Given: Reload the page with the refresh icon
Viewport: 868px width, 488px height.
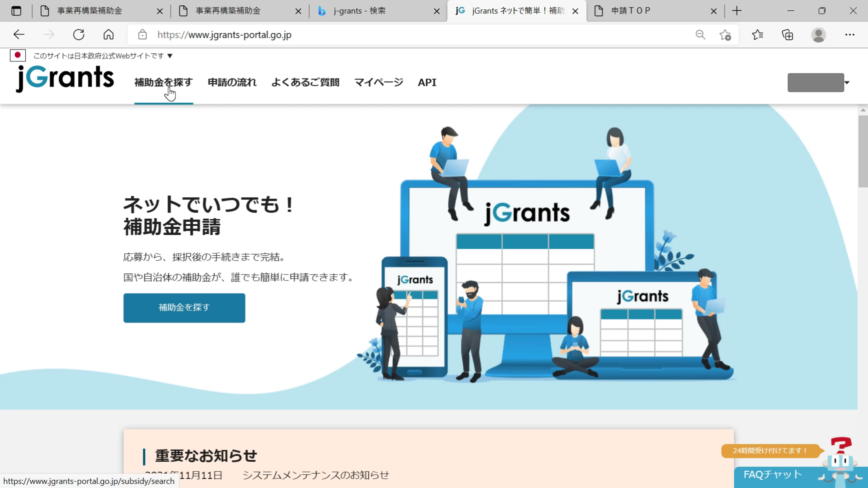Looking at the screenshot, I should [79, 34].
